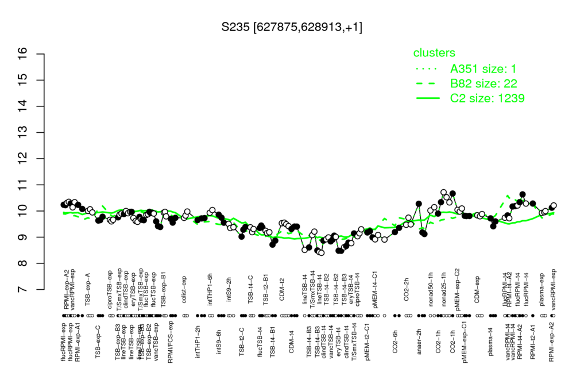
Task: Click x-axis label "TSB-t4-B1"
Action: [x=273, y=342]
